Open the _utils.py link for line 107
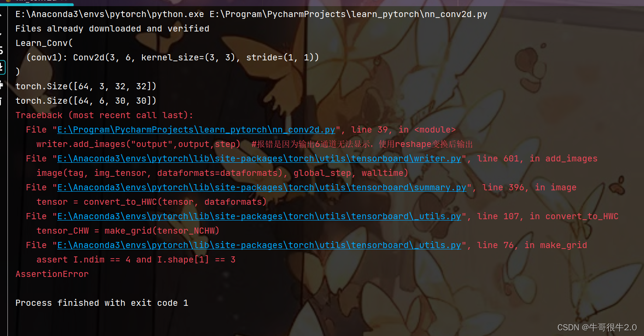This screenshot has width=644, height=336. click(x=259, y=216)
